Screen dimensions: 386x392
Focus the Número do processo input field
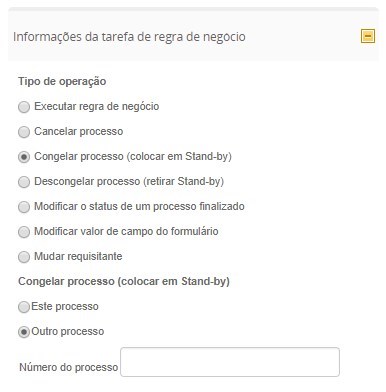[x=230, y=362]
